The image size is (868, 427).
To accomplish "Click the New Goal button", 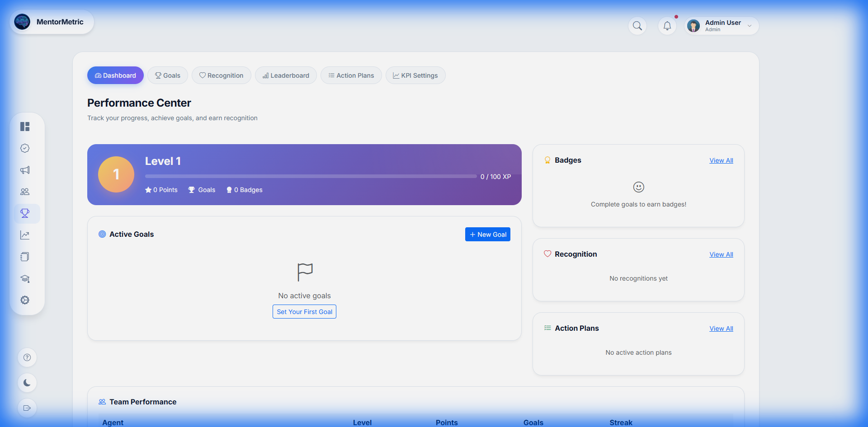I will 487,235.
